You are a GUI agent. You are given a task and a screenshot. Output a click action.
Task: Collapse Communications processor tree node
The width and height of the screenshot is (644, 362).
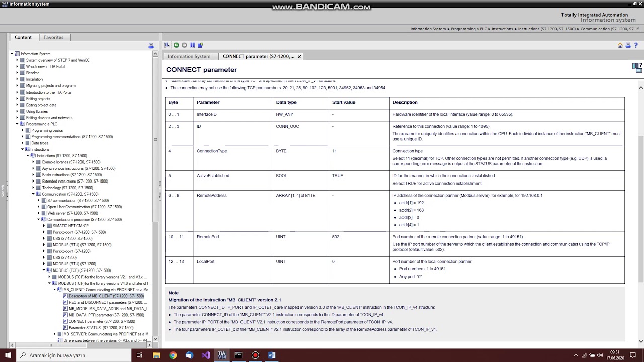pyautogui.click(x=39, y=219)
